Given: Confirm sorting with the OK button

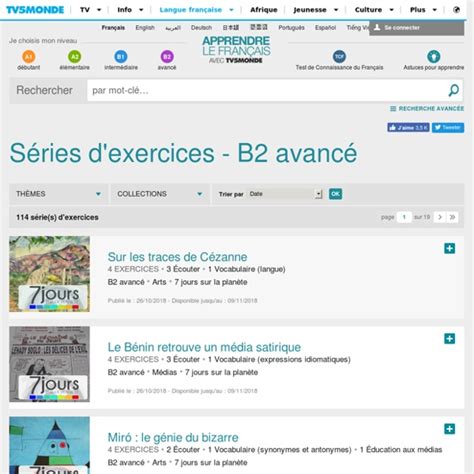Looking at the screenshot, I should (335, 194).
